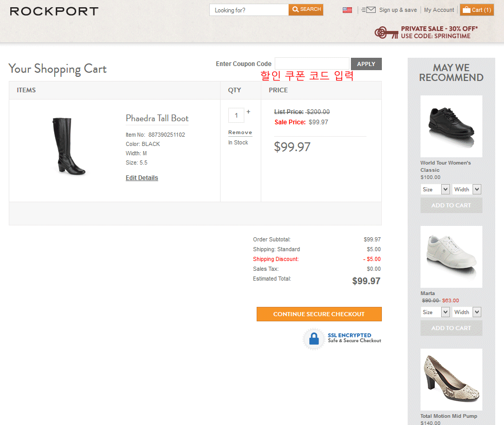The height and width of the screenshot is (425, 504).
Task: Open Width dropdown for World Tour Women's Classic
Action: [467, 189]
